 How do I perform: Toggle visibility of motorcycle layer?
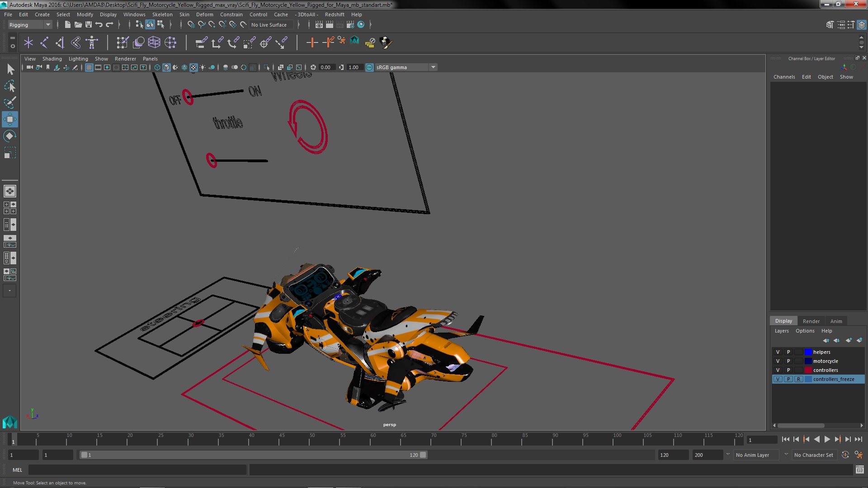point(778,361)
